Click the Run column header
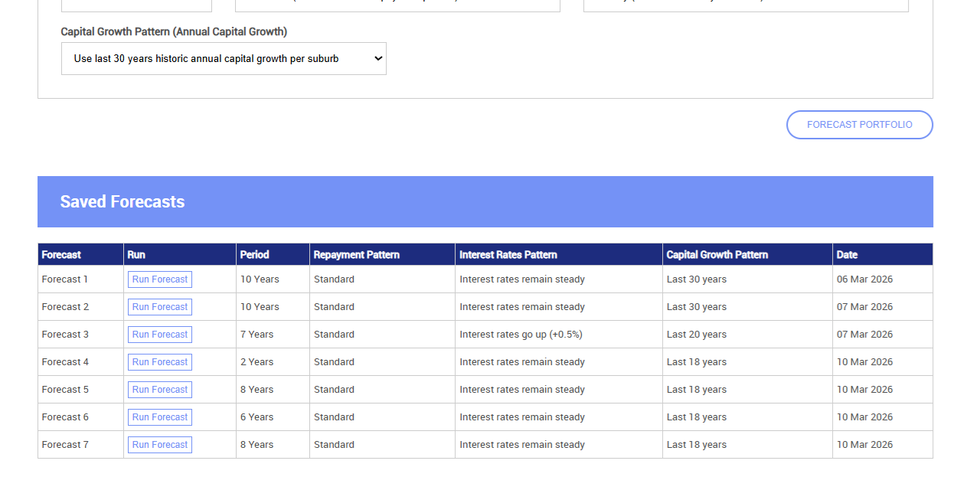 136,255
